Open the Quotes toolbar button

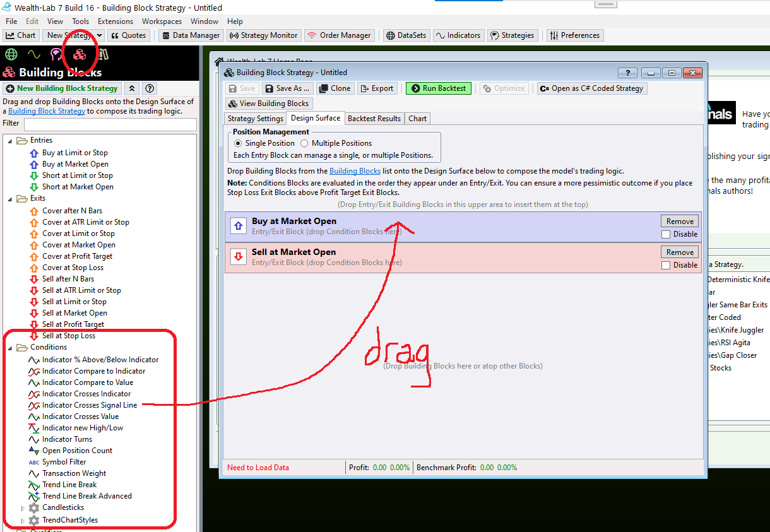coord(128,35)
